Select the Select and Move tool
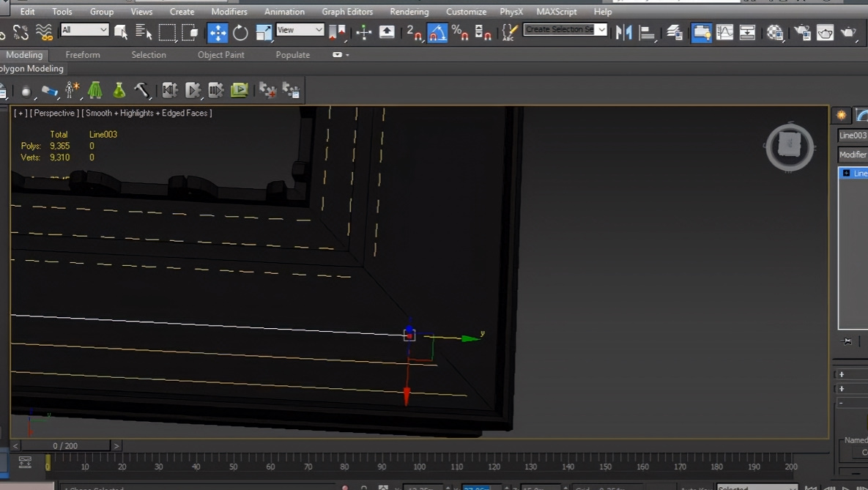The height and width of the screenshot is (490, 868). coord(218,33)
